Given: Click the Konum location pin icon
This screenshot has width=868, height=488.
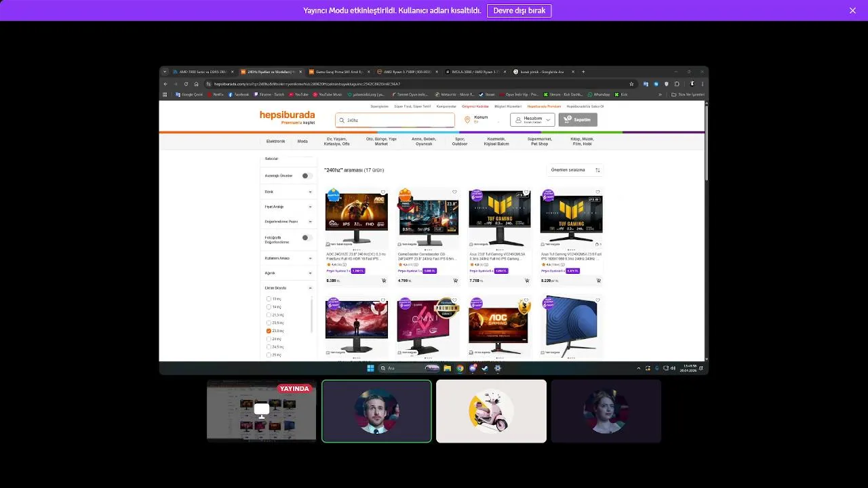Looking at the screenshot, I should coord(467,120).
